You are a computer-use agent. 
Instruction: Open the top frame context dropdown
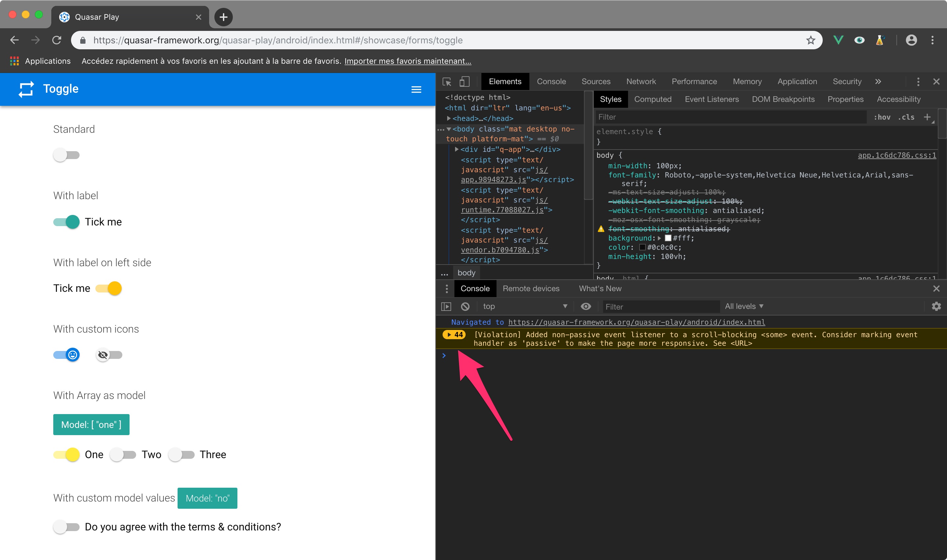click(525, 306)
